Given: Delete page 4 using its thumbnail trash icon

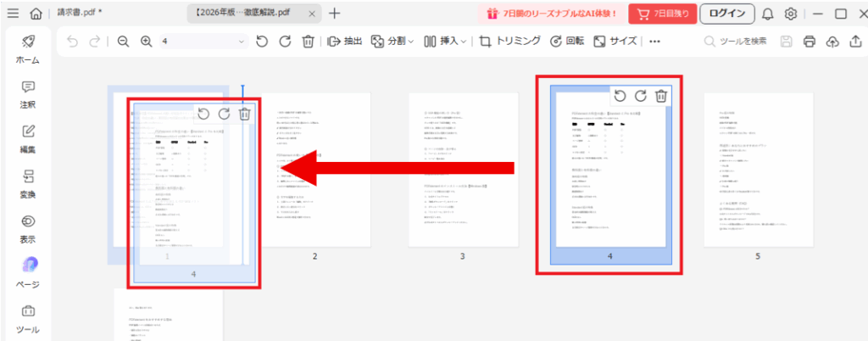Looking at the screenshot, I should (x=660, y=96).
